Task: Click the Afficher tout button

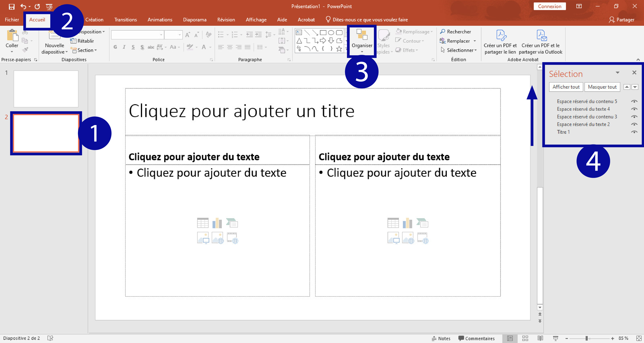Action: pyautogui.click(x=566, y=87)
